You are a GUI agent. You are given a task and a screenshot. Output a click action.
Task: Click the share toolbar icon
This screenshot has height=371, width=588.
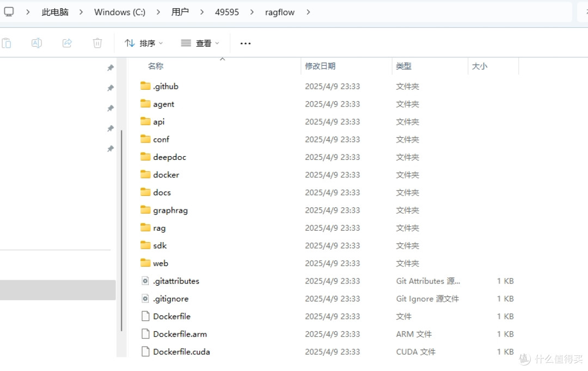coord(67,43)
